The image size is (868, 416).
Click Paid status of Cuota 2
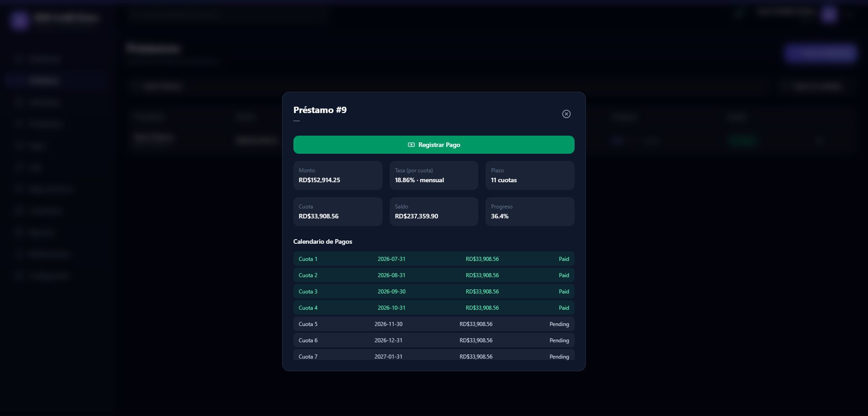pyautogui.click(x=564, y=275)
